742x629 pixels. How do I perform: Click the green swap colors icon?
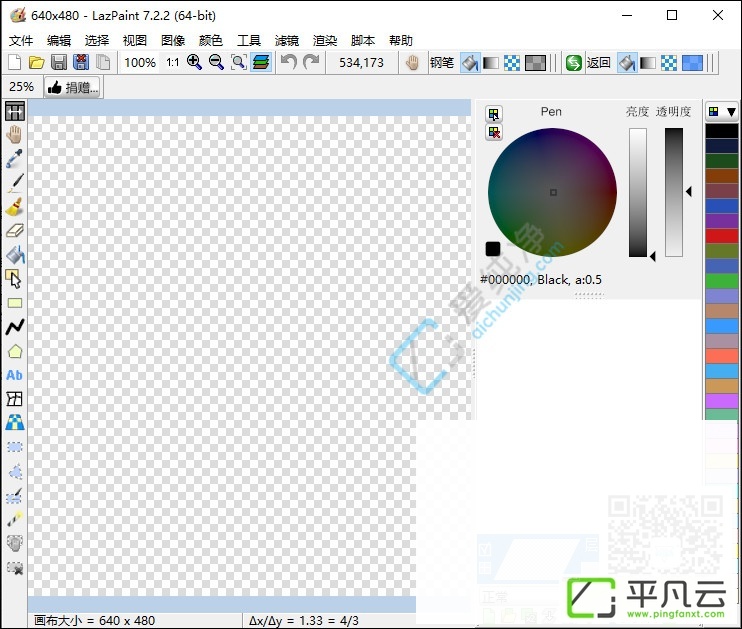point(574,62)
